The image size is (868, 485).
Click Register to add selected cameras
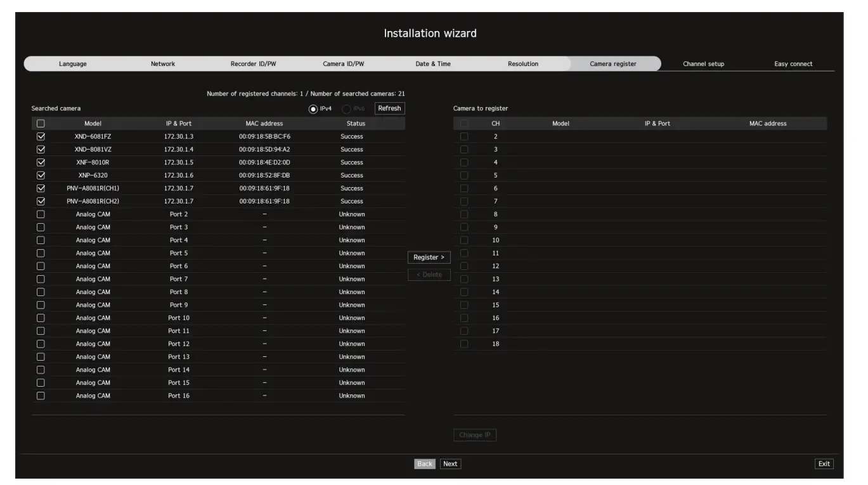(x=429, y=257)
